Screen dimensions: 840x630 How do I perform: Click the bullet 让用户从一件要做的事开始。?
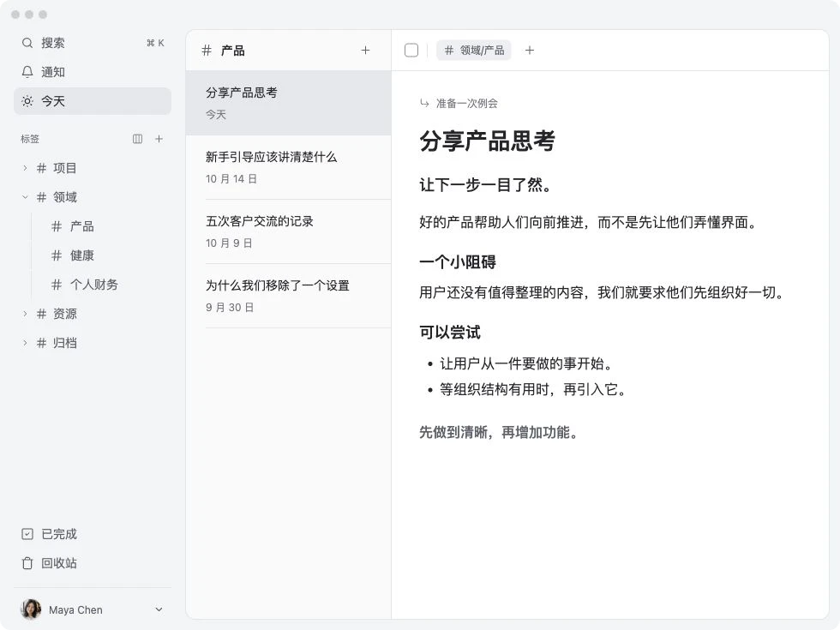pos(526,363)
